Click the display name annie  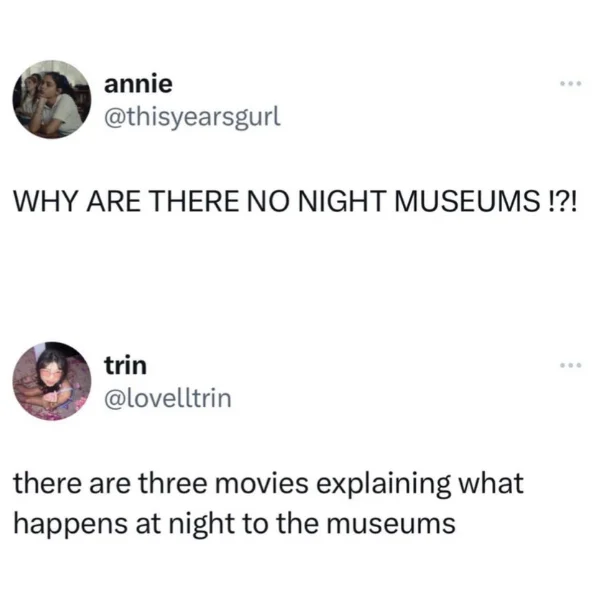coord(138,84)
